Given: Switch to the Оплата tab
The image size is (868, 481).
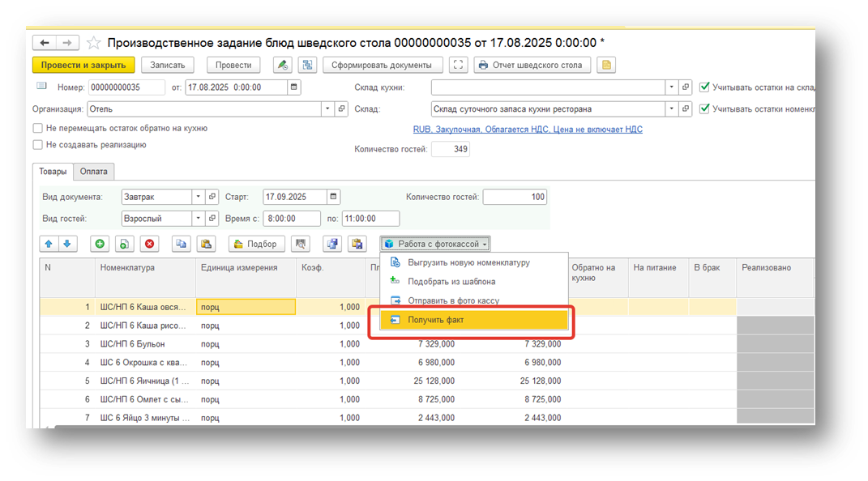Looking at the screenshot, I should tap(93, 172).
